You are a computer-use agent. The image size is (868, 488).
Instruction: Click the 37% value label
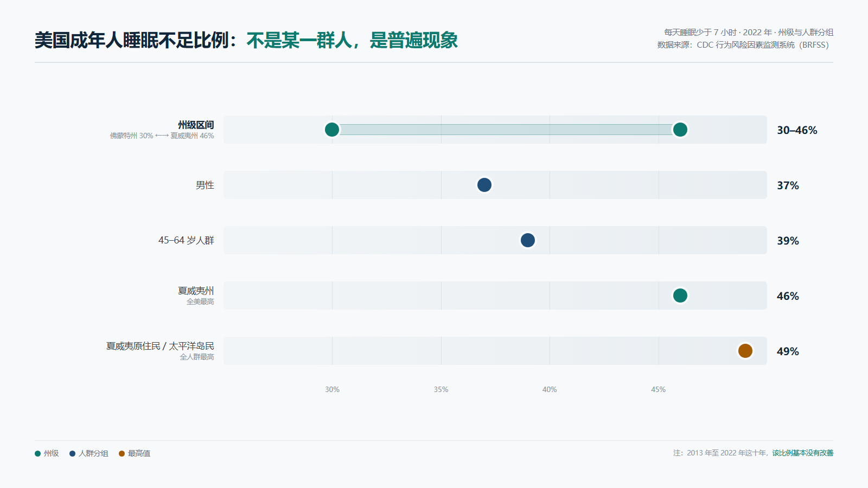(788, 185)
